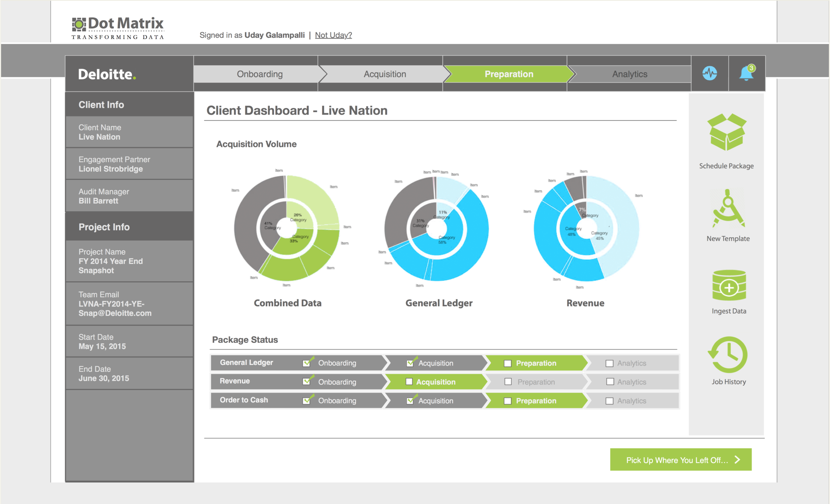This screenshot has width=830, height=504.
Task: Uncheck the Order to Cash Onboarding checkbox
Action: pos(306,400)
